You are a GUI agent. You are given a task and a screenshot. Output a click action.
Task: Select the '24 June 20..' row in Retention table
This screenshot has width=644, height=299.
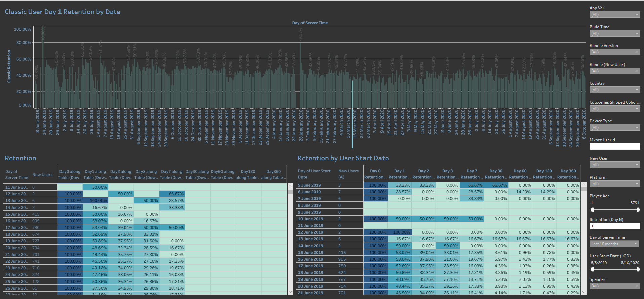[x=17, y=274]
